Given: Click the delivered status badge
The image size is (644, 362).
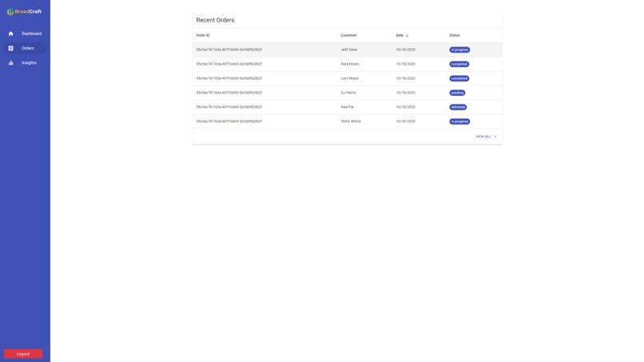Looking at the screenshot, I should [458, 107].
